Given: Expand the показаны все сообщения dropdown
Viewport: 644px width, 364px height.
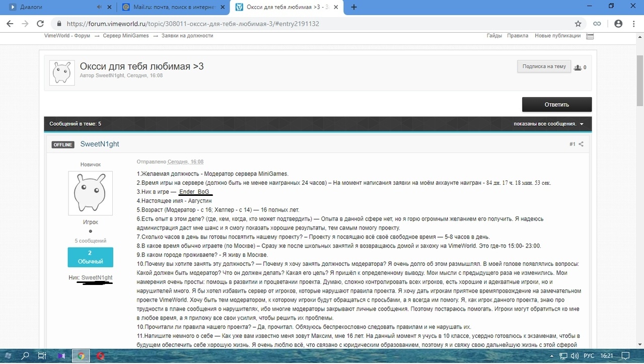Looking at the screenshot, I should (548, 124).
